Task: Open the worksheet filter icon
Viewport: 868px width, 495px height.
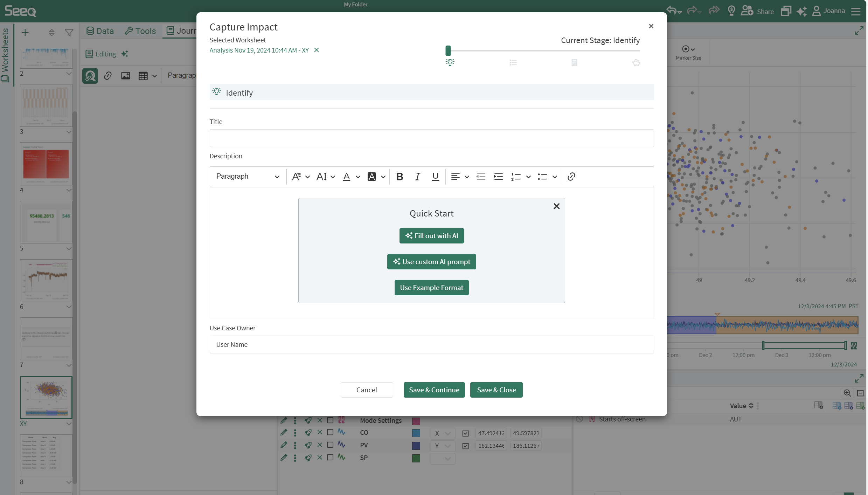Action: pos(69,33)
